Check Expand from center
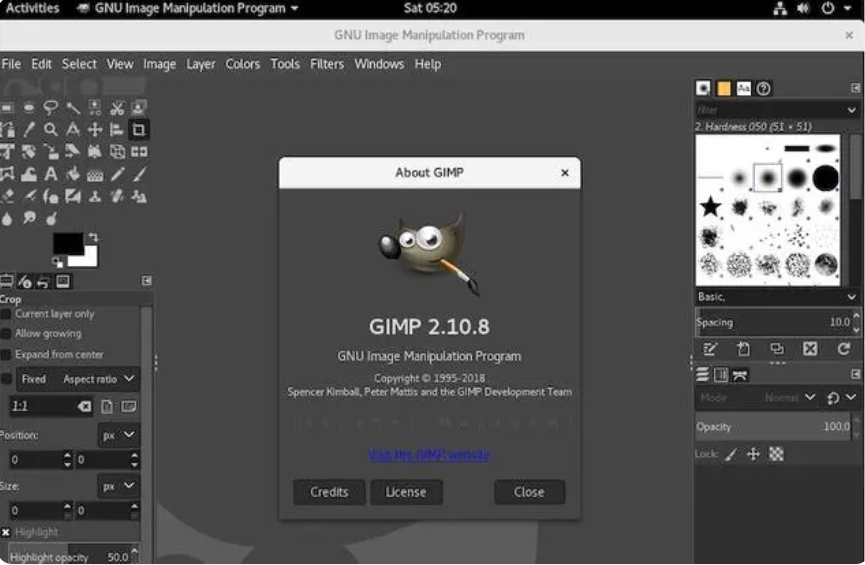The height and width of the screenshot is (565, 865). click(x=6, y=354)
